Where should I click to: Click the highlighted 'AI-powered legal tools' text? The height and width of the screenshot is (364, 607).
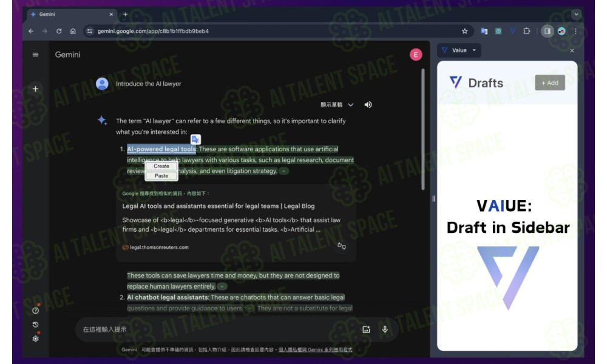click(x=161, y=149)
